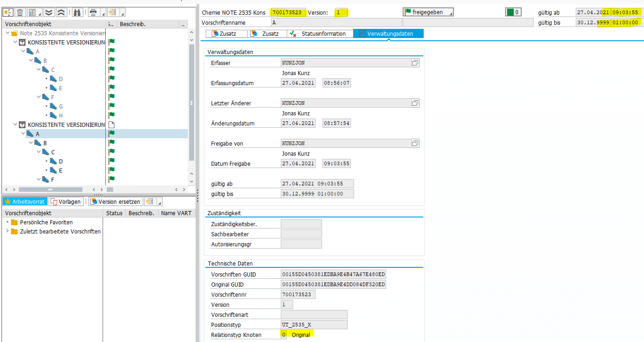Click the trash can delete icon
This screenshot has width=644, height=342.
point(20,12)
